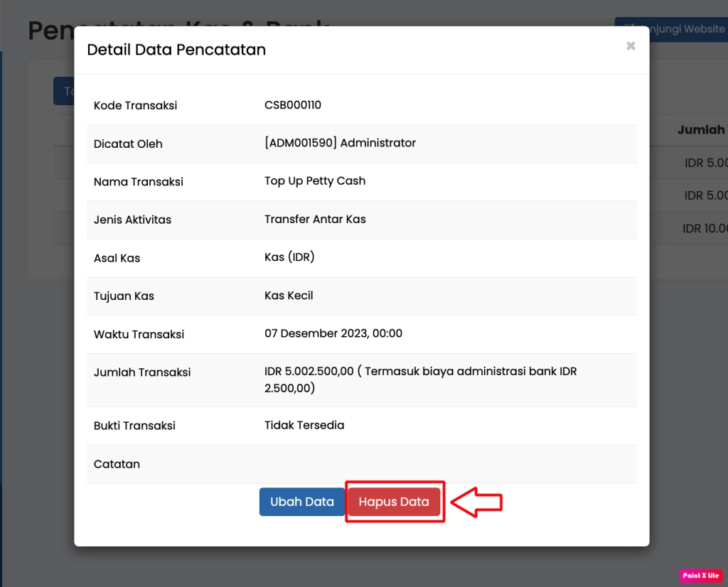Click the Tidak Tersedia proof value
The height and width of the screenshot is (587, 728).
[x=304, y=425]
